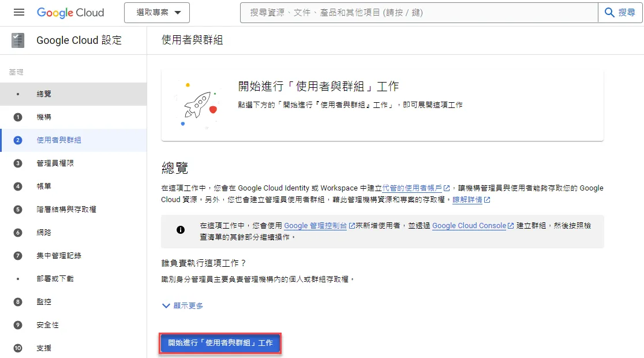Select step 3 管理員權限 in sidebar

tap(73, 163)
